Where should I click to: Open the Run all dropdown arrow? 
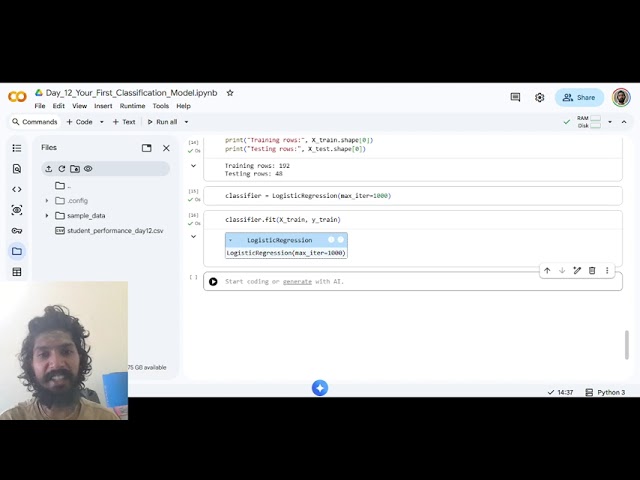(x=186, y=122)
